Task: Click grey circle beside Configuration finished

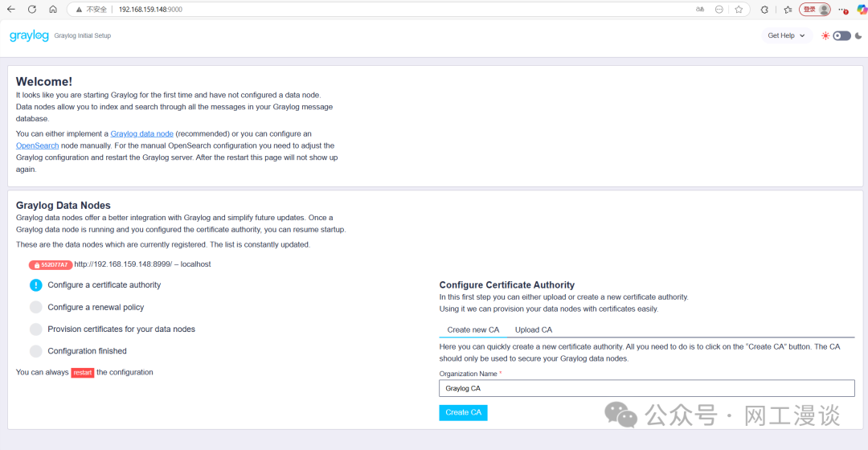Action: point(36,351)
